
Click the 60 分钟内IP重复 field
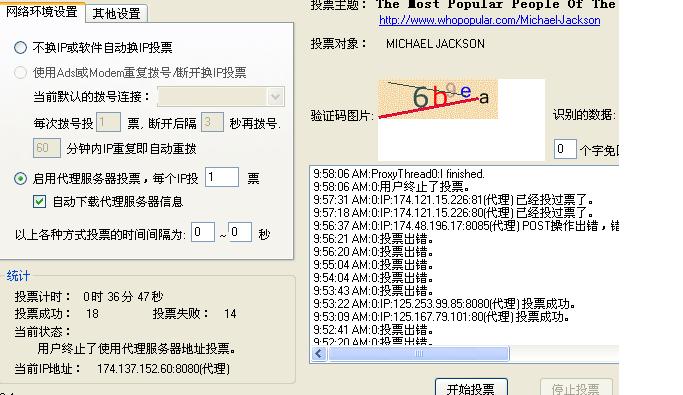coord(47,148)
